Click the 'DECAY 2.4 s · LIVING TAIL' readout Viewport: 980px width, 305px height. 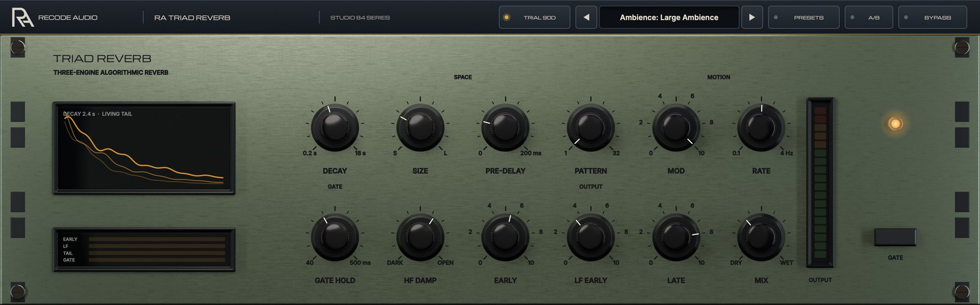pyautogui.click(x=97, y=114)
